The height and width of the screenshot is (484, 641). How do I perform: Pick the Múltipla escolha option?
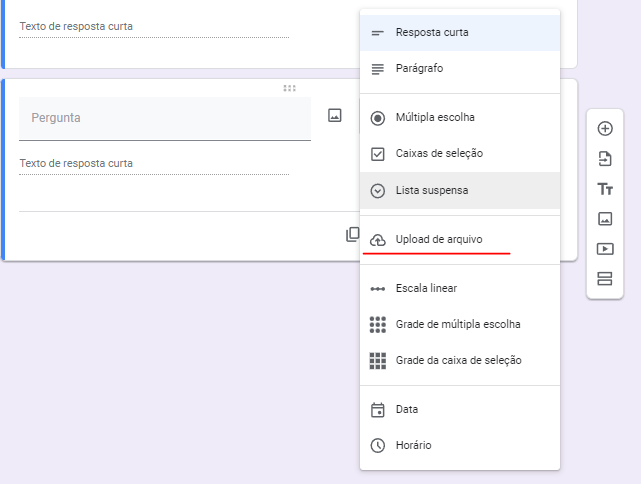(435, 118)
